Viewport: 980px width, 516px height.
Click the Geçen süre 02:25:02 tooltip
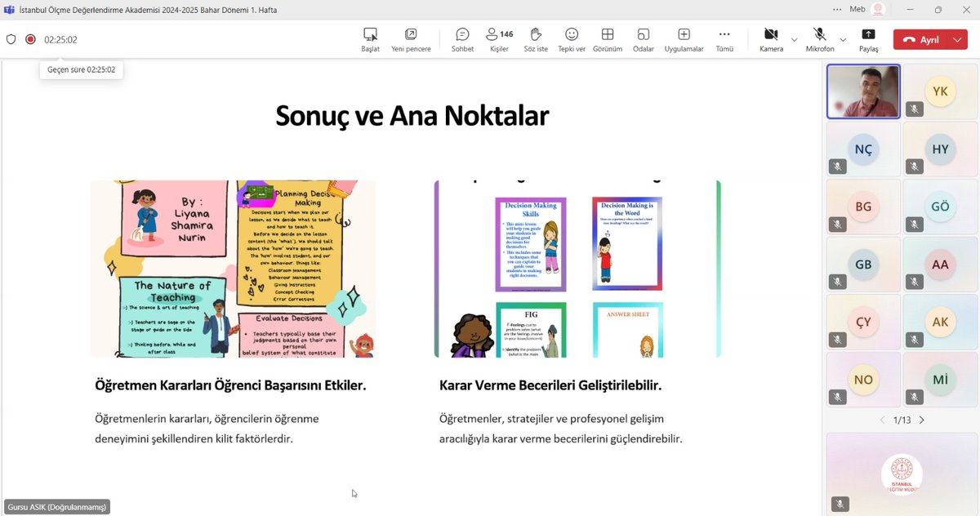point(81,70)
